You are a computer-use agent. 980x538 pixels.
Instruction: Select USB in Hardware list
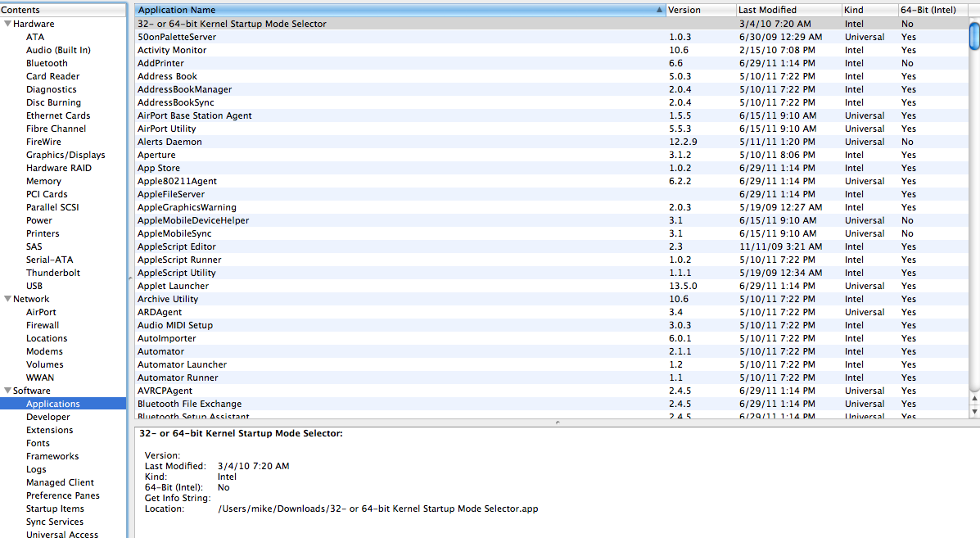point(34,286)
